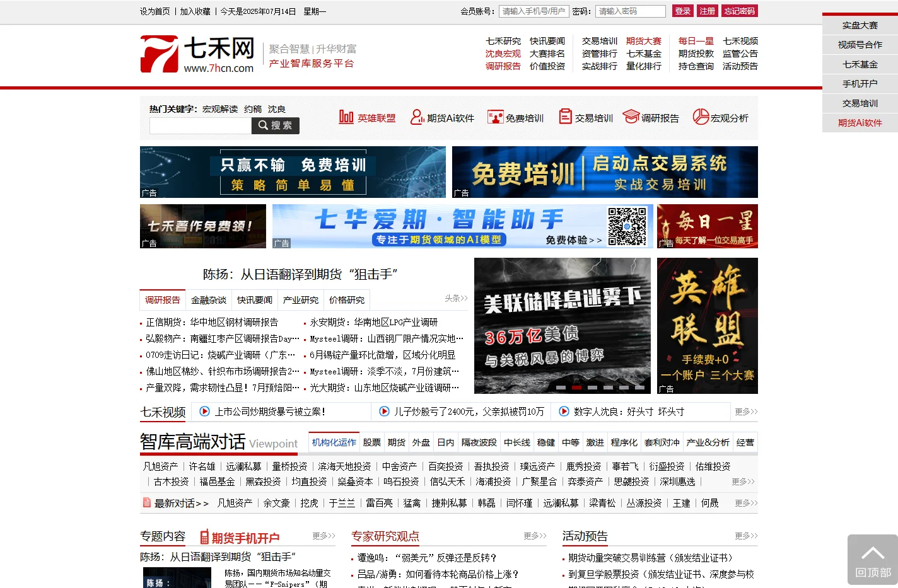898x588 pixels.
Task: Open 实盘大赛 in right sidebar
Action: point(860,25)
